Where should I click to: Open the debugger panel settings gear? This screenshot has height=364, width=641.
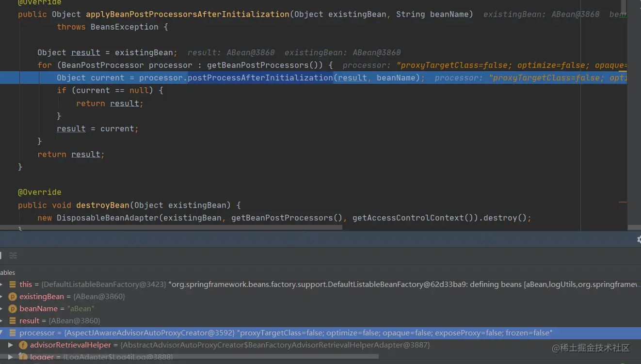[639, 239]
